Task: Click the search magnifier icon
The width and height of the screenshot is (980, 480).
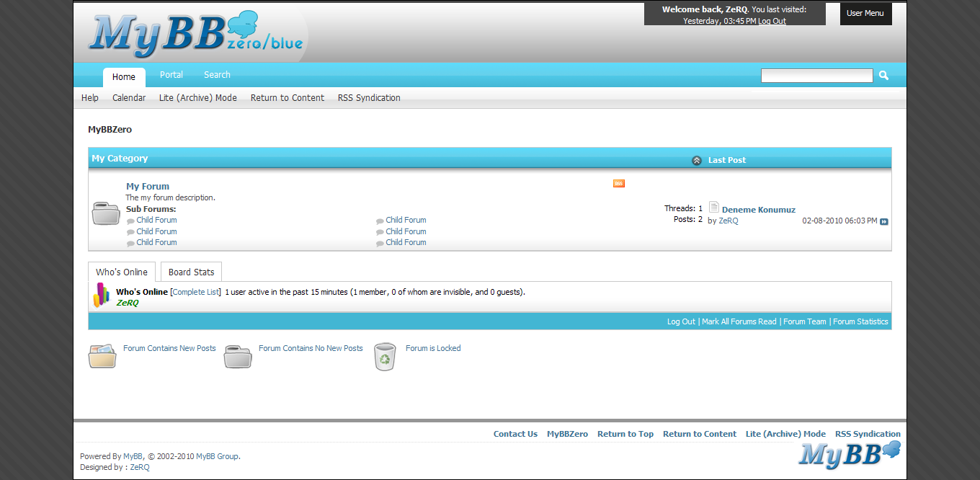Action: point(883,76)
